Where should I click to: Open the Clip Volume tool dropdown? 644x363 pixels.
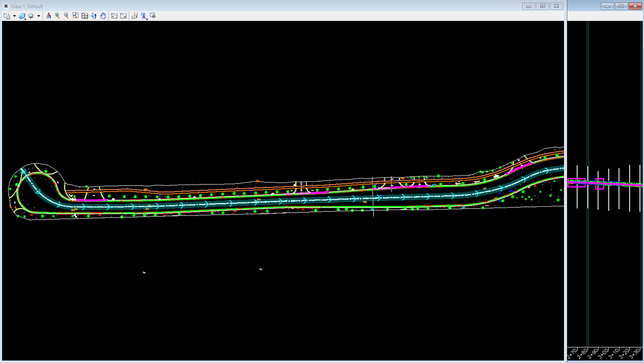pyautogui.click(x=144, y=16)
